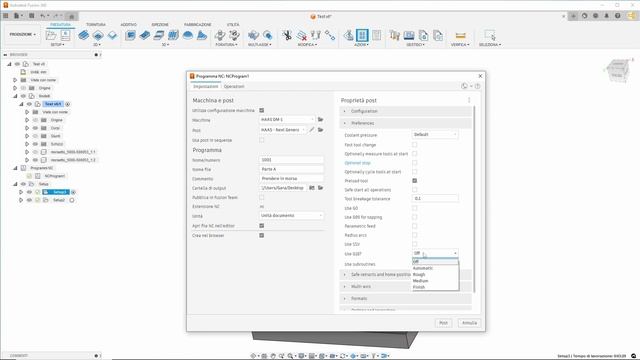Select Rough in the Use G187 list
Viewport: 640px width, 360px height.
click(x=435, y=274)
